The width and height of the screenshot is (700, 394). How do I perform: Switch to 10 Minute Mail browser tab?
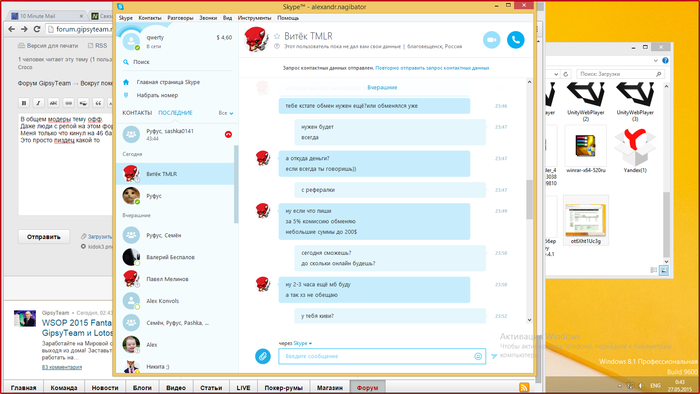point(47,16)
